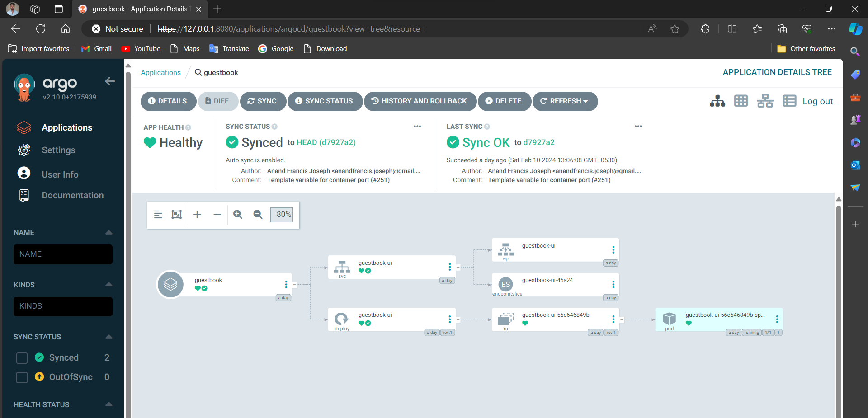
Task: Open the YouTube bookmark
Action: [x=141, y=49]
